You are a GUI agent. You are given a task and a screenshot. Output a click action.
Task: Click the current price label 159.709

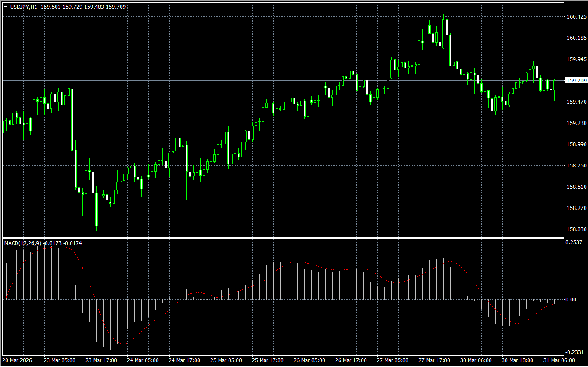(x=576, y=81)
